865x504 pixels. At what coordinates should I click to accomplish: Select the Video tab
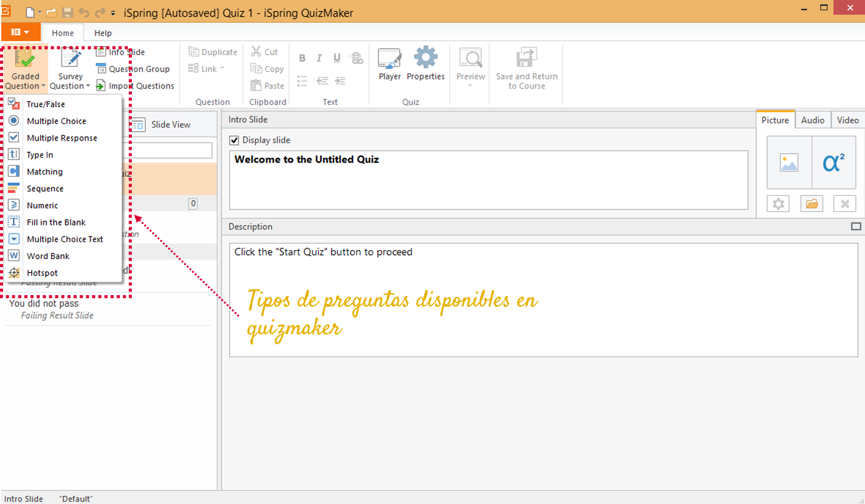(x=848, y=120)
